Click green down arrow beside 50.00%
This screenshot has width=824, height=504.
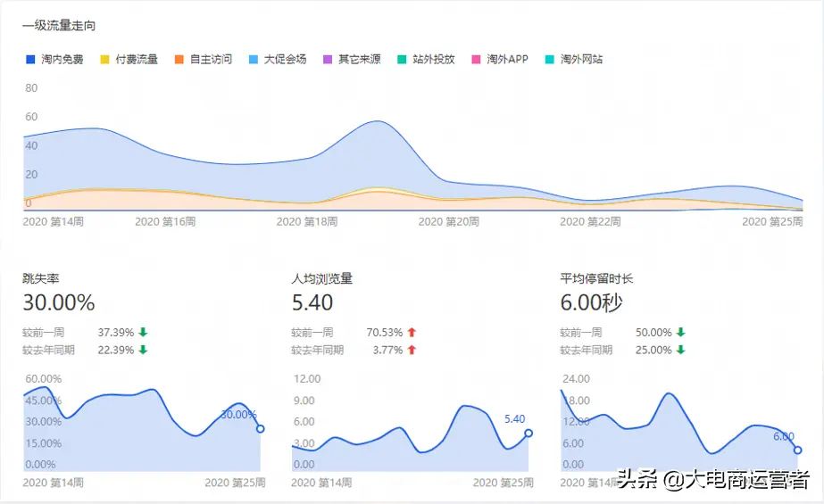(680, 333)
